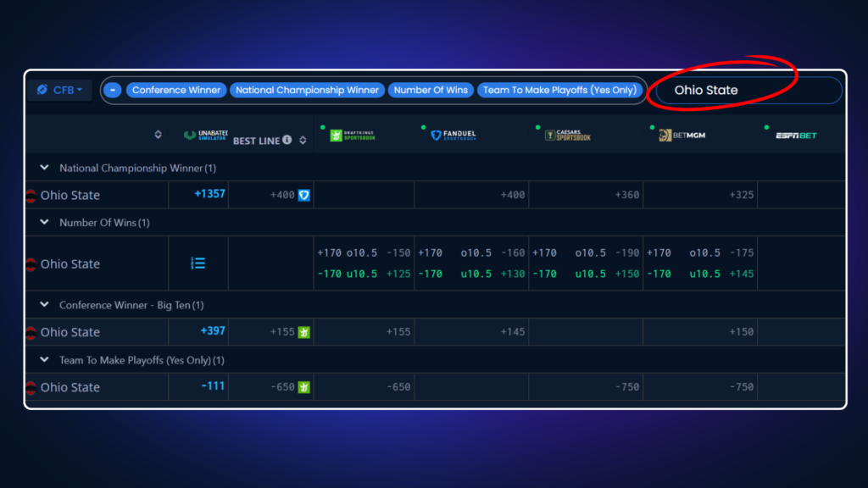Click the ESPN BET column header

796,136
